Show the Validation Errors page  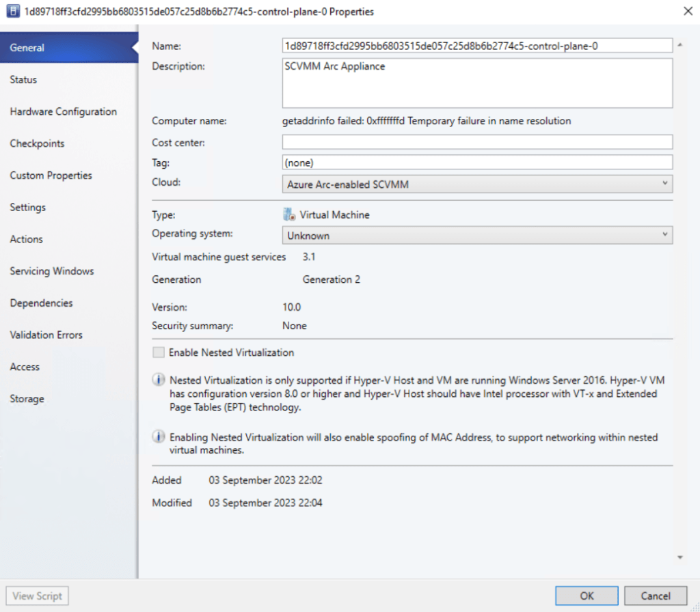point(46,335)
